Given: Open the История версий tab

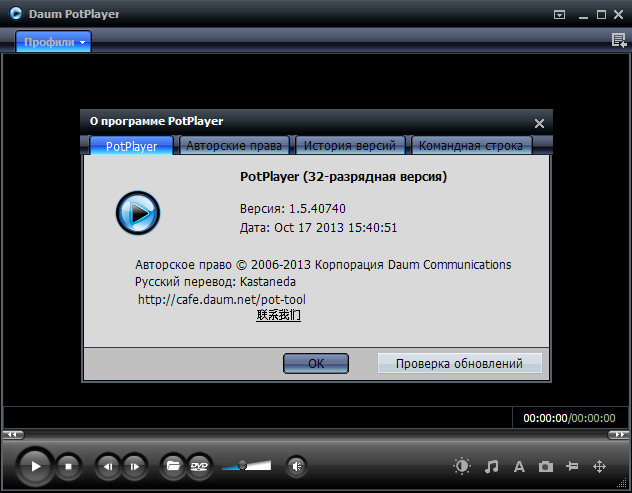Looking at the screenshot, I should (x=350, y=146).
